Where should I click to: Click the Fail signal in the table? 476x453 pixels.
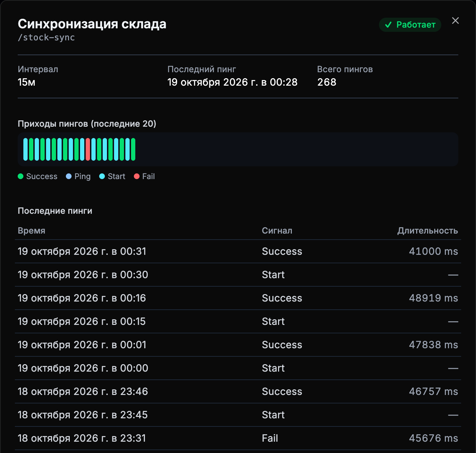pos(270,438)
